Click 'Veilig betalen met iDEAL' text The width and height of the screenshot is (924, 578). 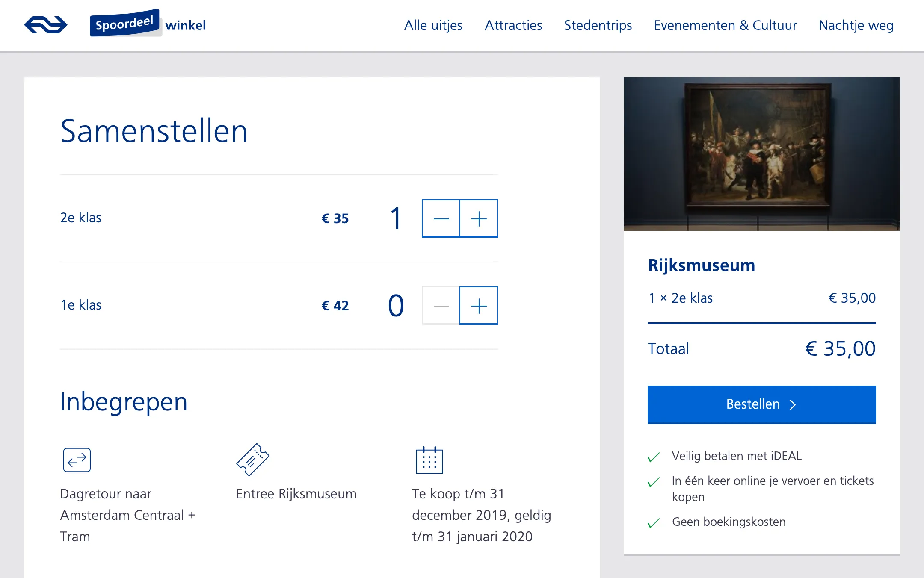737,456
